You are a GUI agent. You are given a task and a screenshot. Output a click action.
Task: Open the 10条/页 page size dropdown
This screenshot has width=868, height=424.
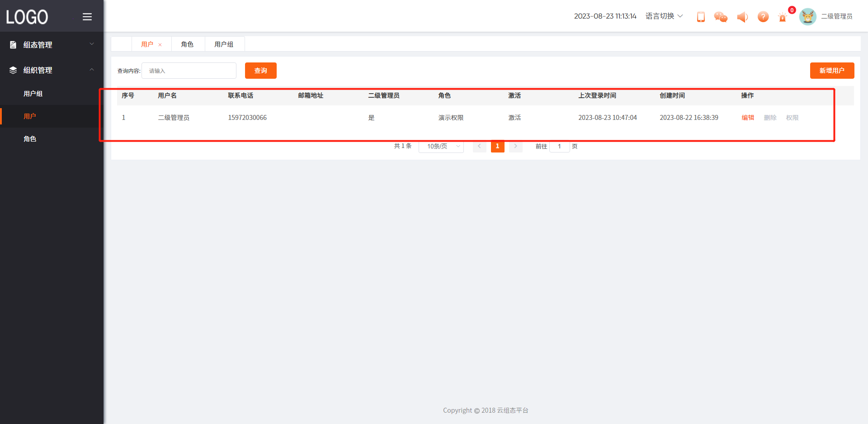[441, 146]
